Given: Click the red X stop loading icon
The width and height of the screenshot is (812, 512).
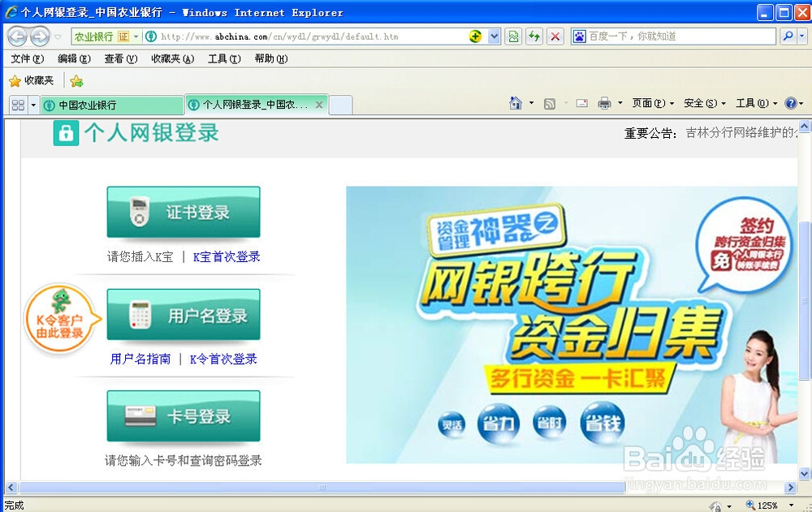Looking at the screenshot, I should [x=555, y=37].
